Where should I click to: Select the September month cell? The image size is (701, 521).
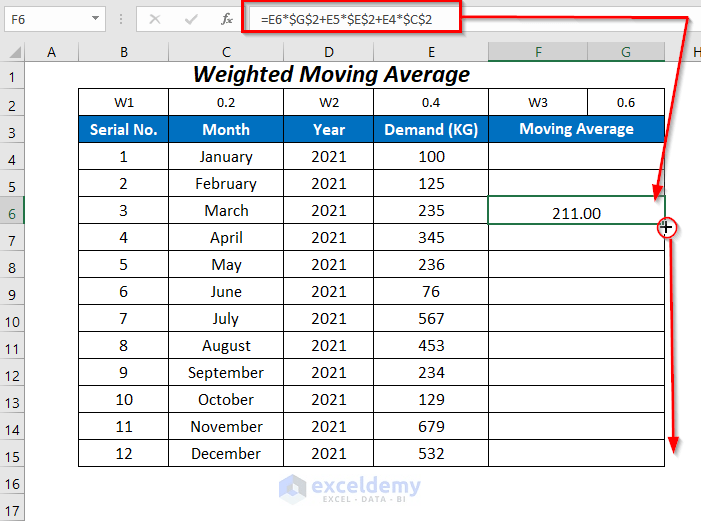coord(226,373)
